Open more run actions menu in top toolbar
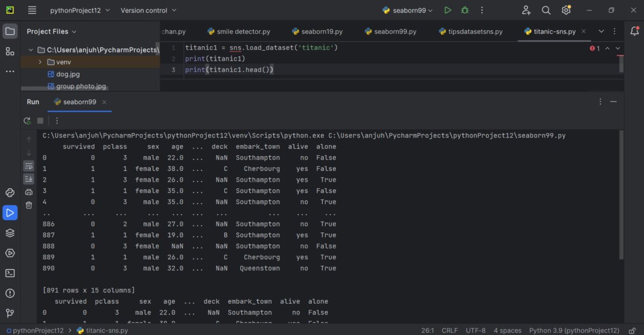 pos(481,10)
